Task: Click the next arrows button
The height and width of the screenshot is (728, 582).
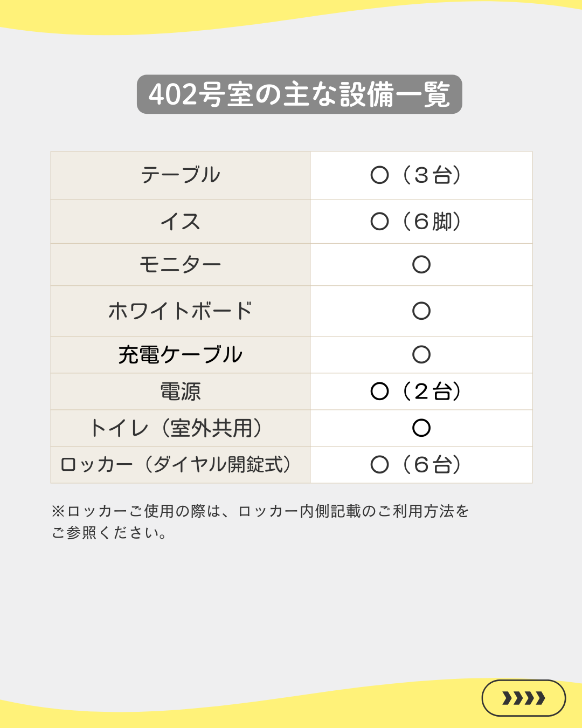Action: point(523,698)
